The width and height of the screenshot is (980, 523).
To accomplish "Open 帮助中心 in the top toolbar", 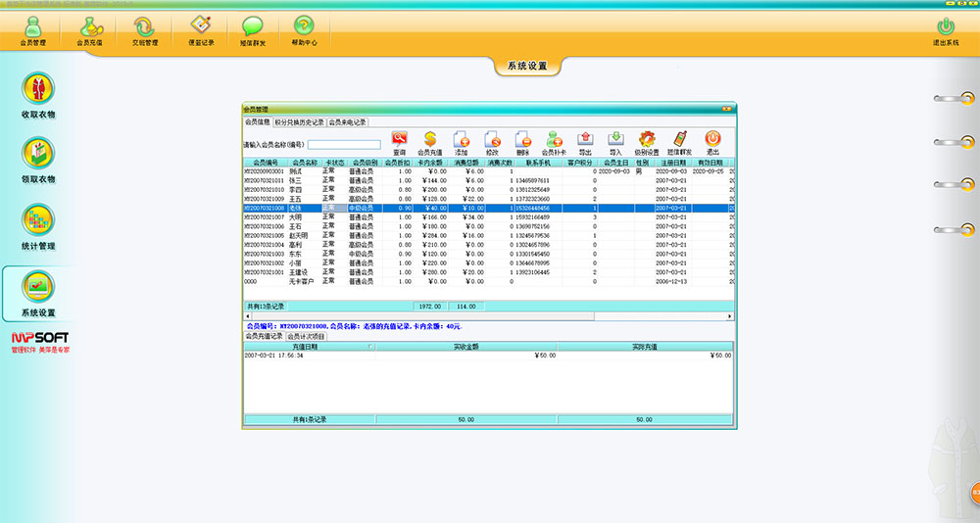I will point(304,27).
